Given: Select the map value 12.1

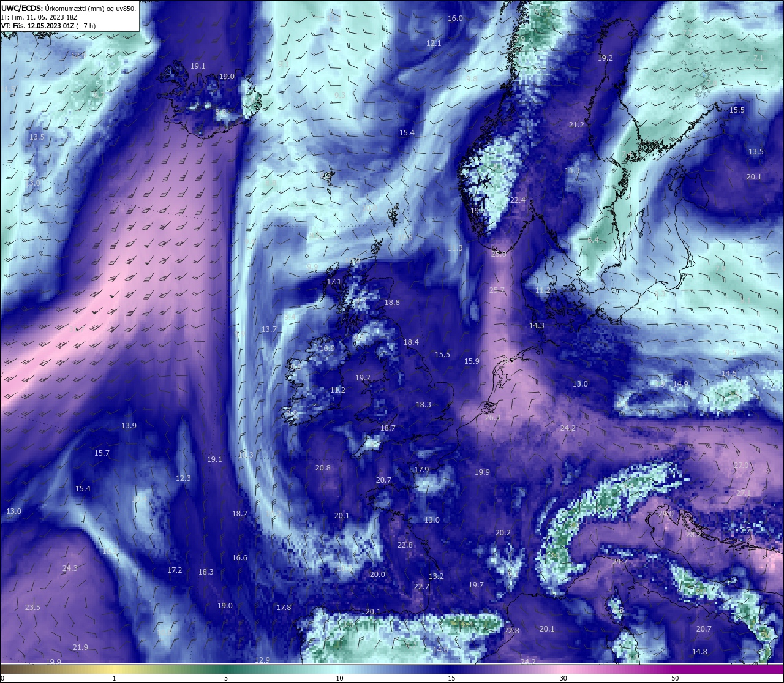Looking at the screenshot, I should point(434,43).
